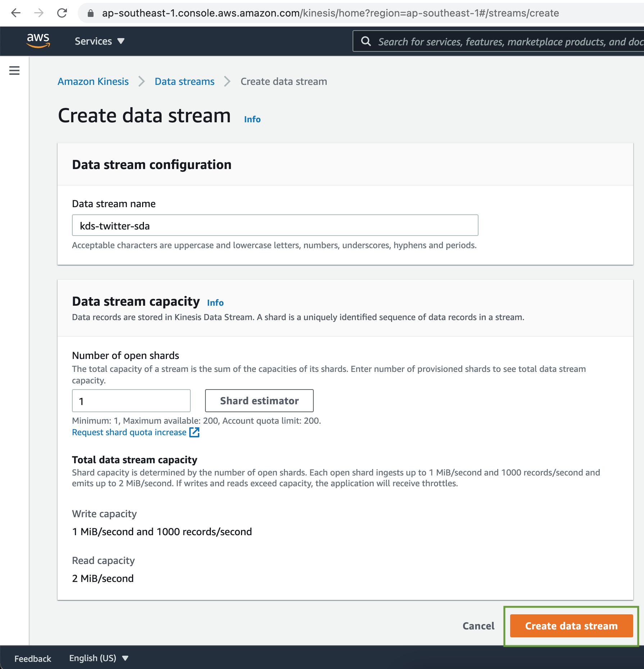Go to Amazon Kinesis breadcrumb

point(93,82)
